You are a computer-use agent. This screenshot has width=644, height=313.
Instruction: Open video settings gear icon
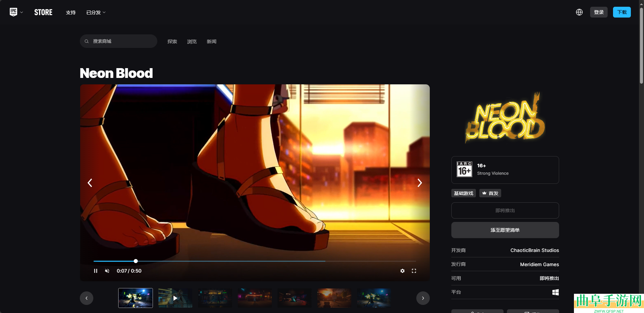[402, 271]
